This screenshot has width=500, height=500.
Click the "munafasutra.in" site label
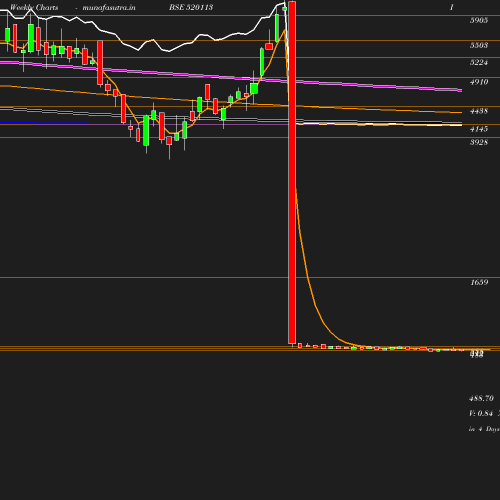point(109,7)
